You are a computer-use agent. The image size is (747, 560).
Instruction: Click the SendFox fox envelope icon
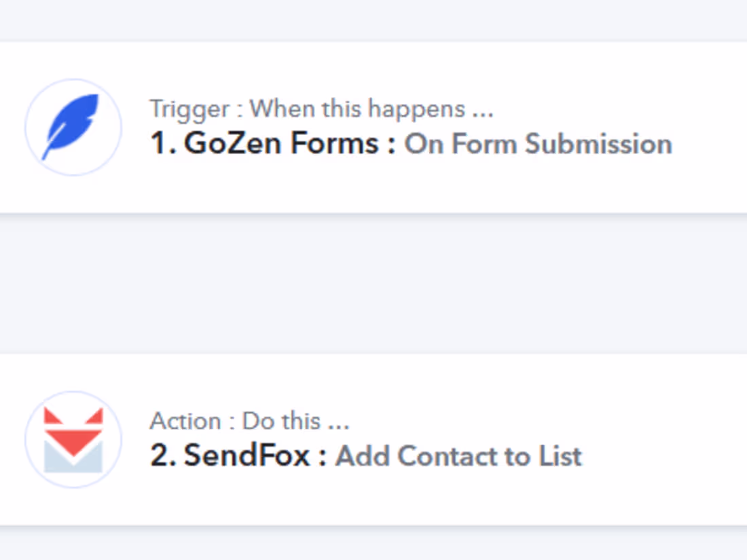point(73,440)
